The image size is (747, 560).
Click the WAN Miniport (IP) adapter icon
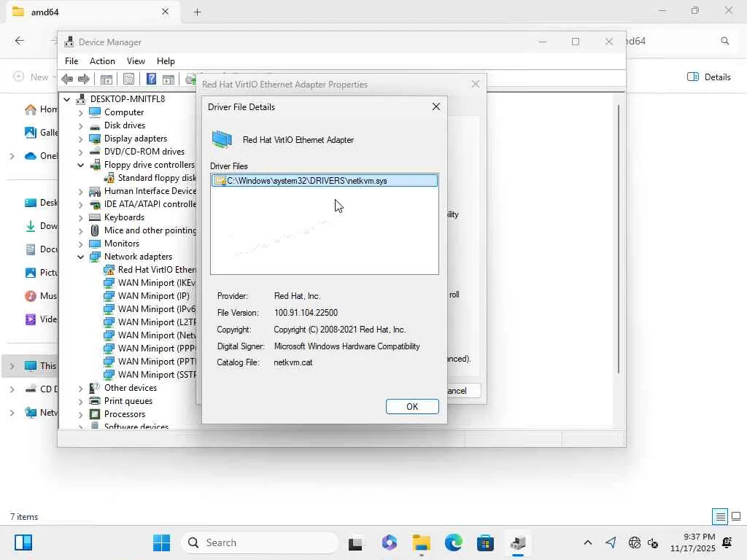(x=109, y=296)
